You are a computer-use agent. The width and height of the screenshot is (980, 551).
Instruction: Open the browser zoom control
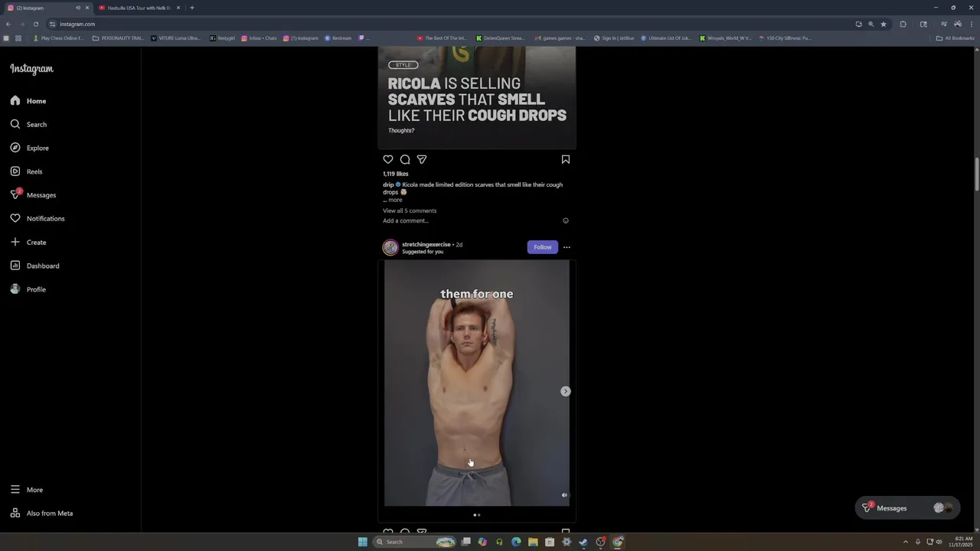(871, 24)
